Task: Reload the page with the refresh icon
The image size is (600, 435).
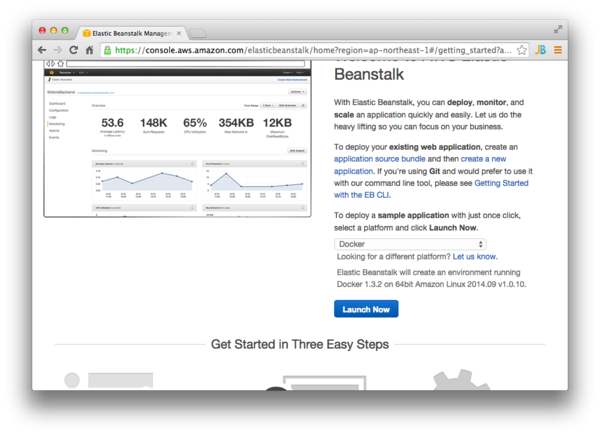Action: (73, 50)
